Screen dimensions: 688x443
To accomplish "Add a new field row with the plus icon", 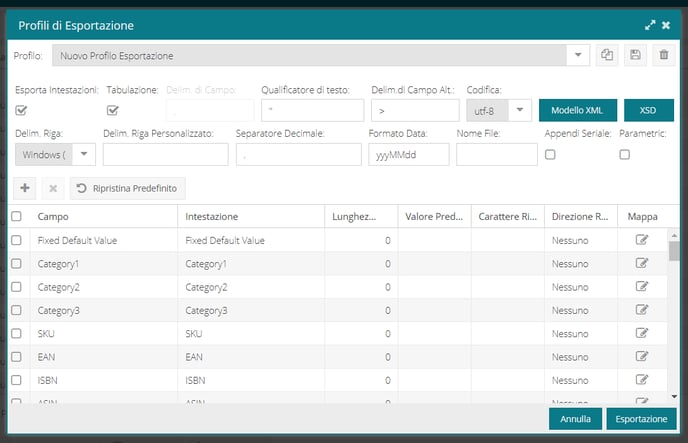I will [x=25, y=188].
